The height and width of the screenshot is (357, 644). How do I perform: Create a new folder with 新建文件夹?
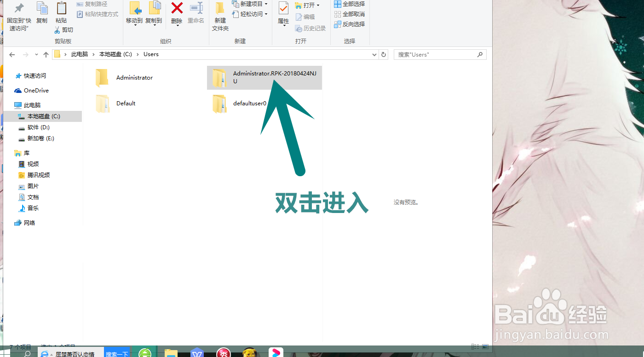click(219, 16)
